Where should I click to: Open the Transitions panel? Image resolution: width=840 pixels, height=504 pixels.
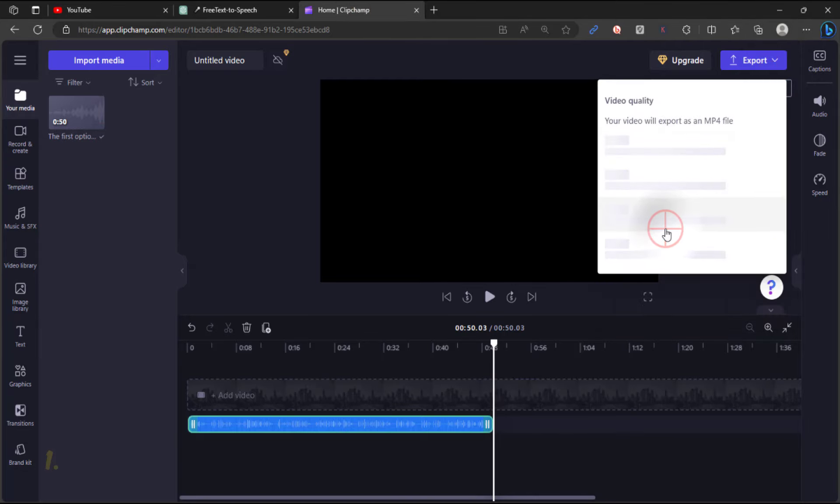(x=20, y=414)
